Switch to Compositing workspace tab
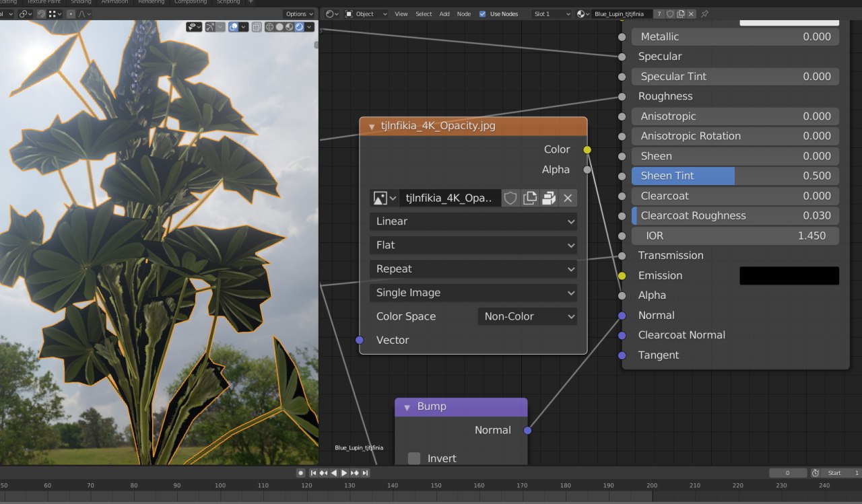Viewport: 862px width, 504px height. pyautogui.click(x=191, y=2)
